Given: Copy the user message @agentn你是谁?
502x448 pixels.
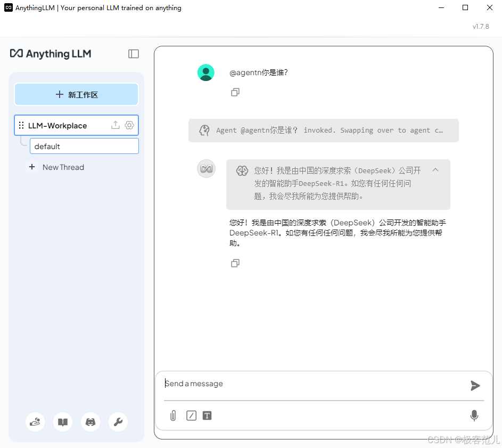Looking at the screenshot, I should click(235, 92).
